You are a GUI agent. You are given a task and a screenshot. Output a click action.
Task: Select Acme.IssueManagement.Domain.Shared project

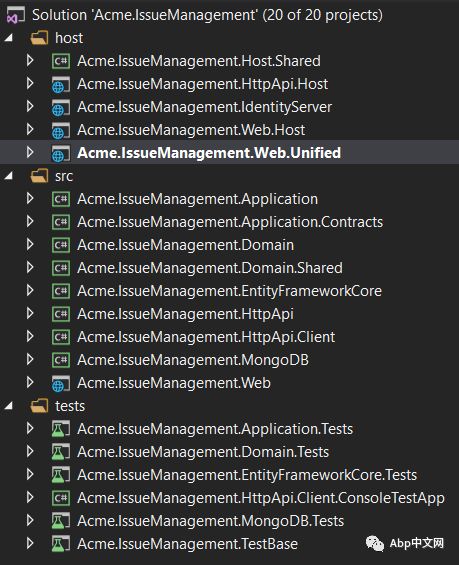pos(210,268)
